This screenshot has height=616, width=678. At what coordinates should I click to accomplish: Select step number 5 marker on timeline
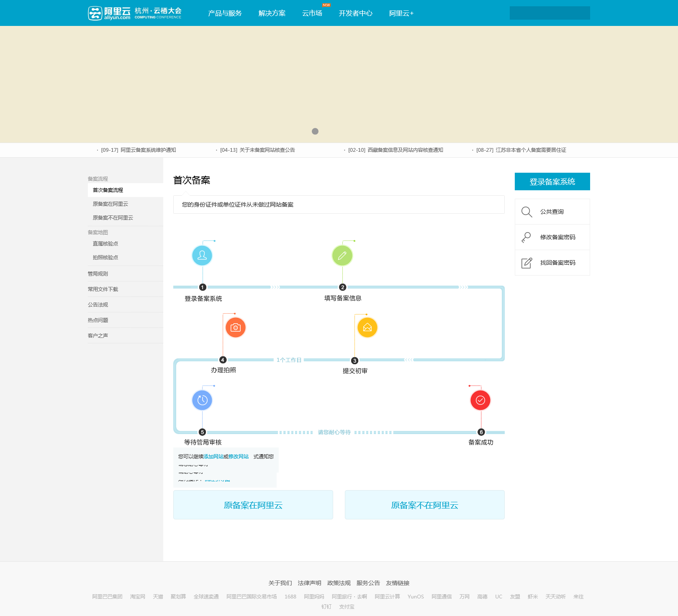[x=202, y=432]
